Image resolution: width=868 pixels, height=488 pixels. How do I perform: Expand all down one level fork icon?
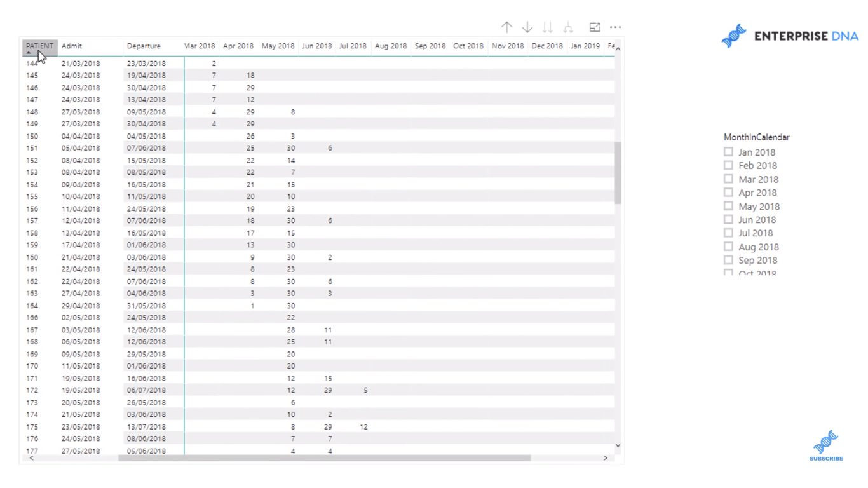tap(568, 27)
